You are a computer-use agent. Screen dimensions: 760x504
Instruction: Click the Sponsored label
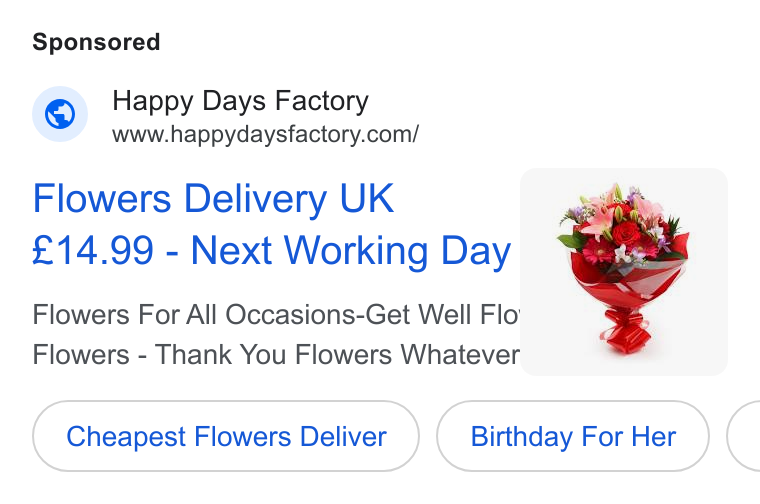coord(96,42)
